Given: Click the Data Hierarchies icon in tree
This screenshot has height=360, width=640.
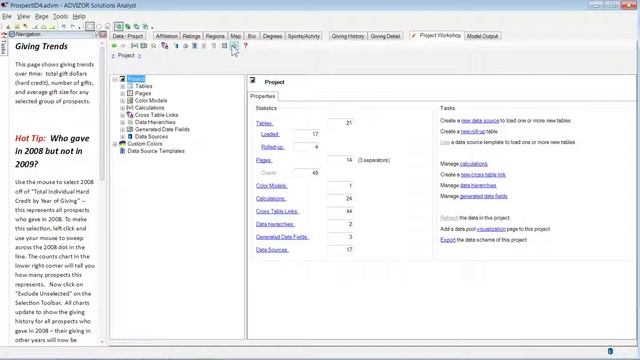Looking at the screenshot, I should tap(130, 122).
